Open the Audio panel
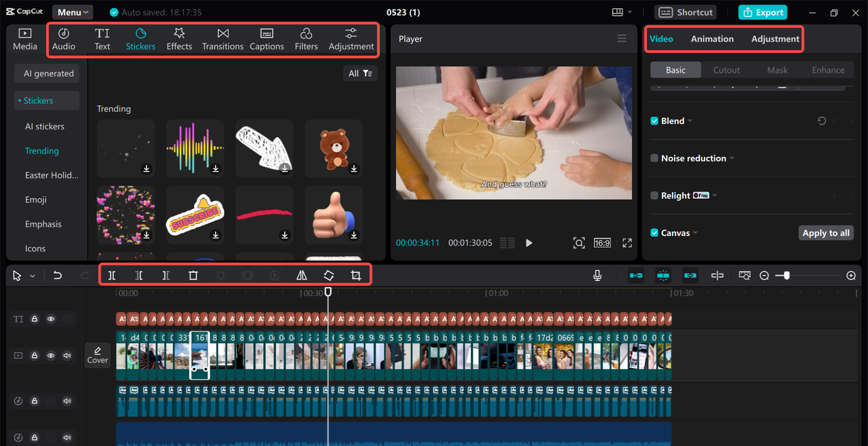Viewport: 868px width, 446px height. [64, 39]
